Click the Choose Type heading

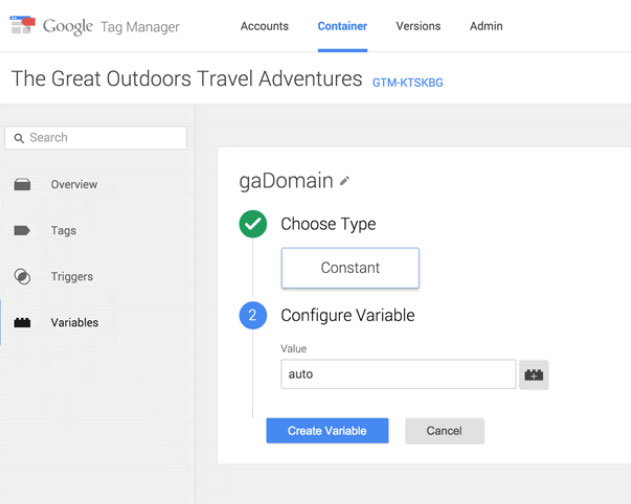pyautogui.click(x=328, y=224)
